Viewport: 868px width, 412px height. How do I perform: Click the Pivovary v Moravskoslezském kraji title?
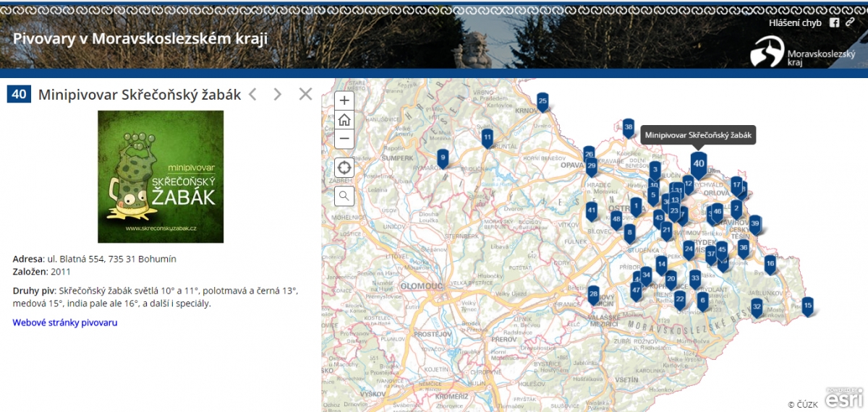(x=140, y=38)
